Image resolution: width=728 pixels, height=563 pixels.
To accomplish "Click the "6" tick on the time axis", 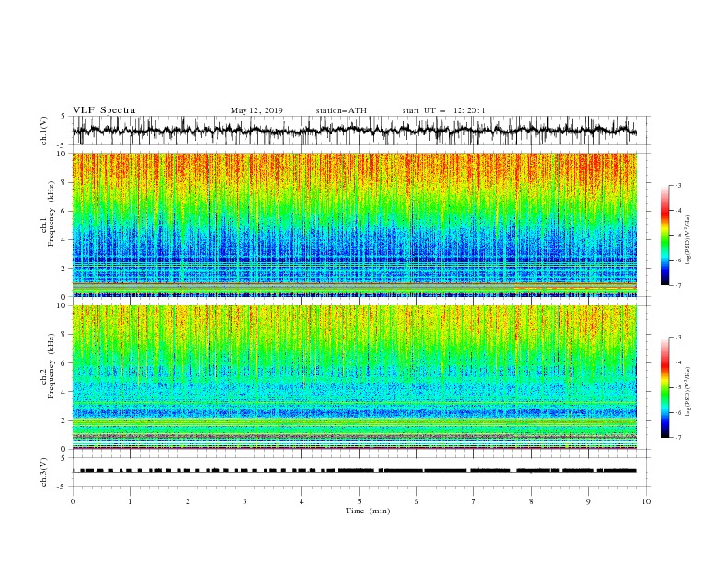I will 416,501.
